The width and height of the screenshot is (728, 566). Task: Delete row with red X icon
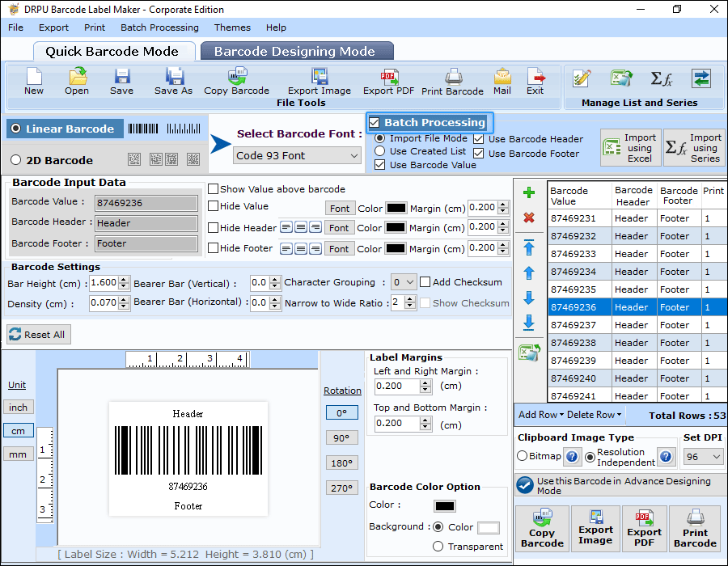click(529, 218)
